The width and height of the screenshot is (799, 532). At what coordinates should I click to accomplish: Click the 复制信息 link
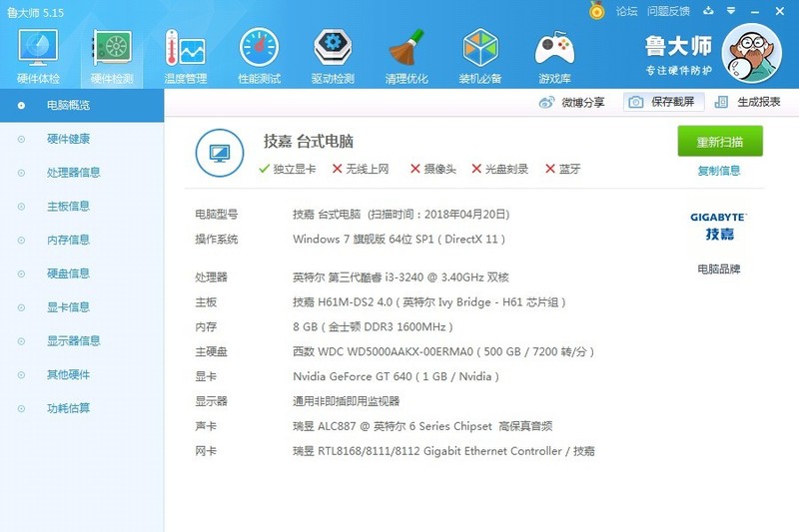click(719, 171)
